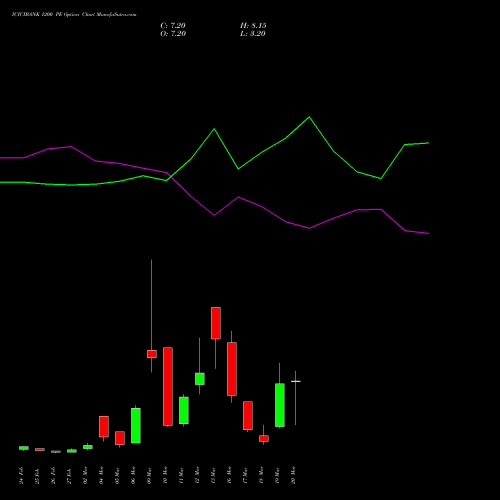Click the open value 'O: 7.20'
Viewport: 500px width, 500px height.
click(173, 34)
